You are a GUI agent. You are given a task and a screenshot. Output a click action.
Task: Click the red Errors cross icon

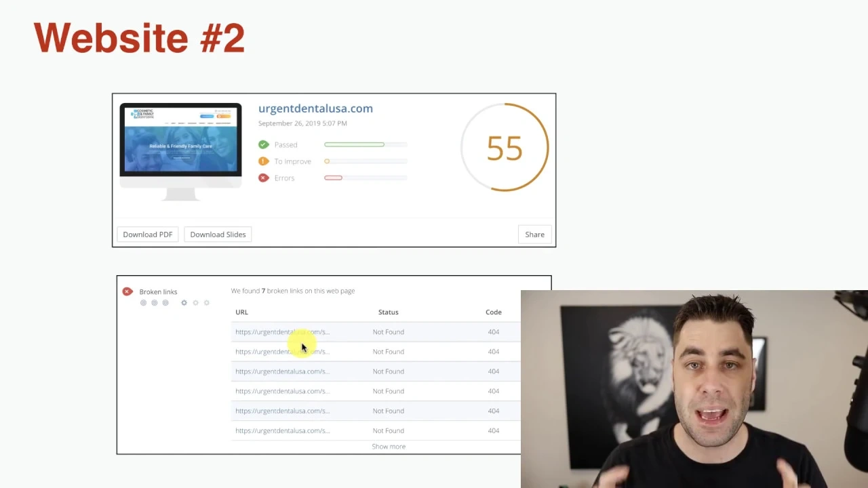coord(263,178)
